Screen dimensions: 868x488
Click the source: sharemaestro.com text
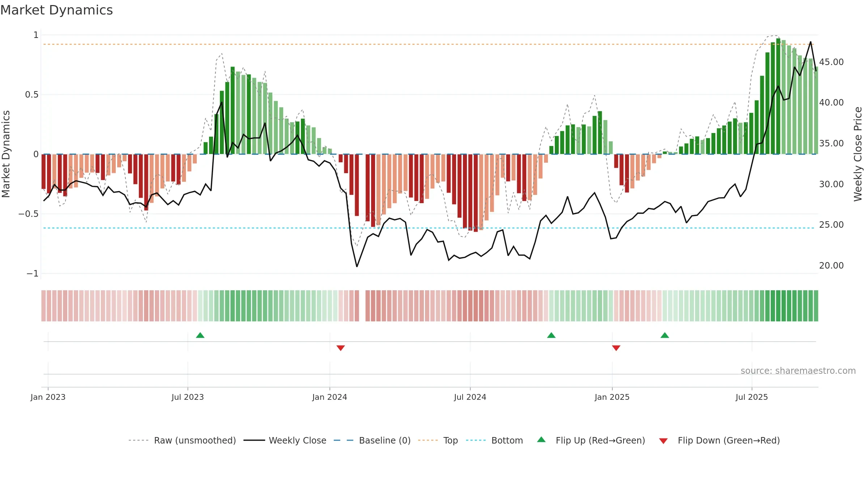click(x=798, y=371)
